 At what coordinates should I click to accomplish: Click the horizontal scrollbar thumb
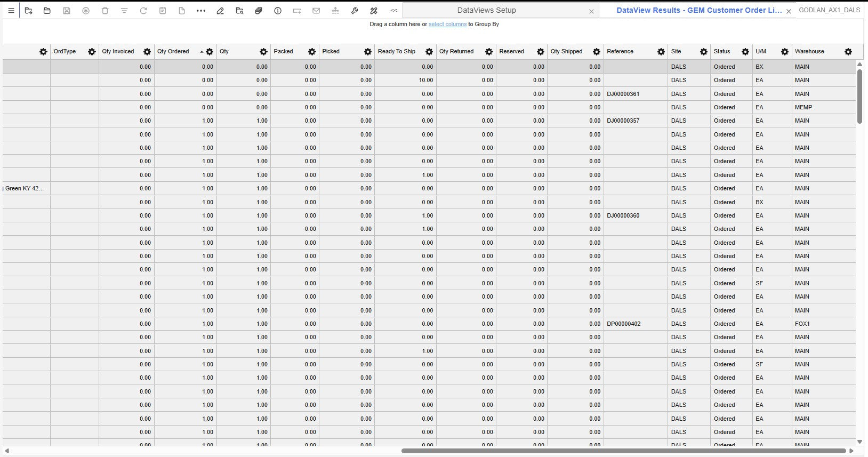click(x=624, y=451)
